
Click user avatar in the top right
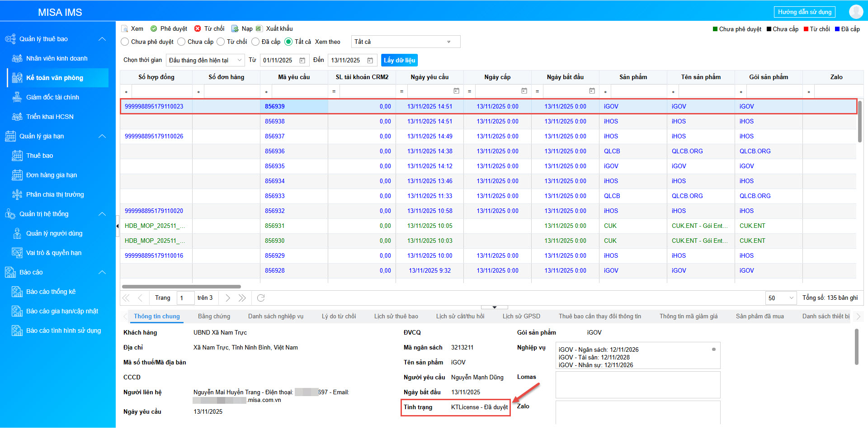(856, 12)
